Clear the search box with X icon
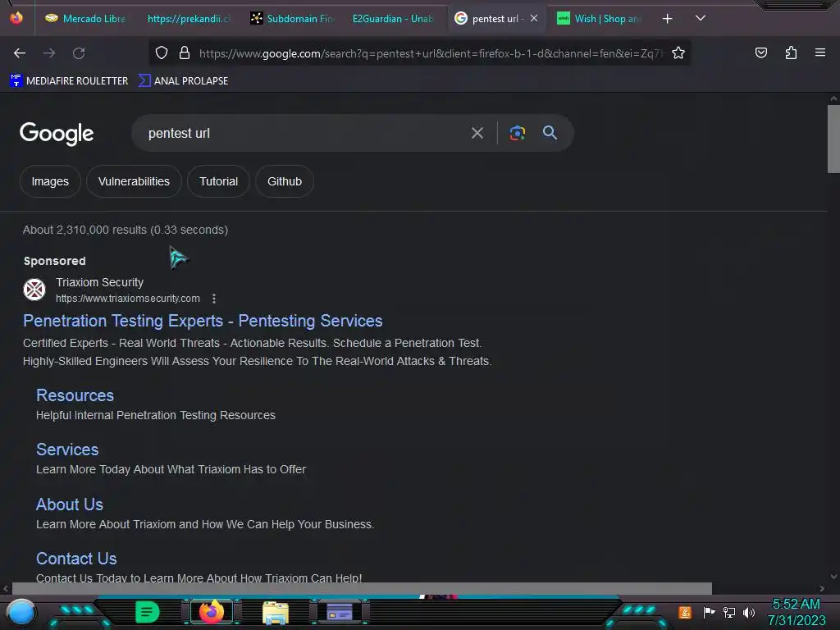 pyautogui.click(x=477, y=133)
